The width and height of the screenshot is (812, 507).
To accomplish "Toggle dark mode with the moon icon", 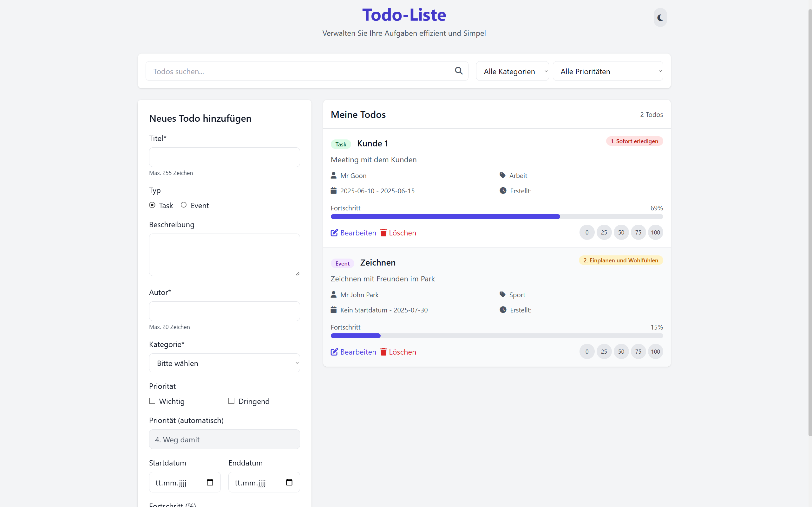I will click(660, 17).
